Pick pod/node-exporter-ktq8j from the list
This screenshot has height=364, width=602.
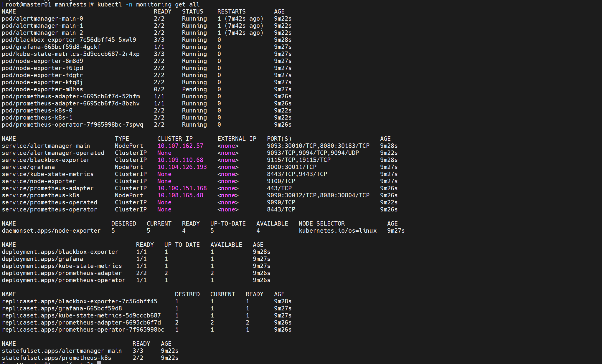point(42,82)
